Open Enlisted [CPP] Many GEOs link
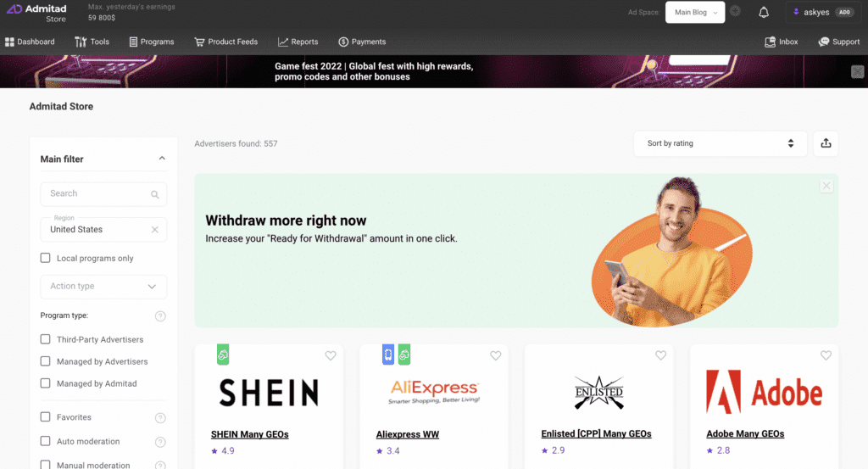Screen dimensions: 868x469 pyautogui.click(x=596, y=433)
